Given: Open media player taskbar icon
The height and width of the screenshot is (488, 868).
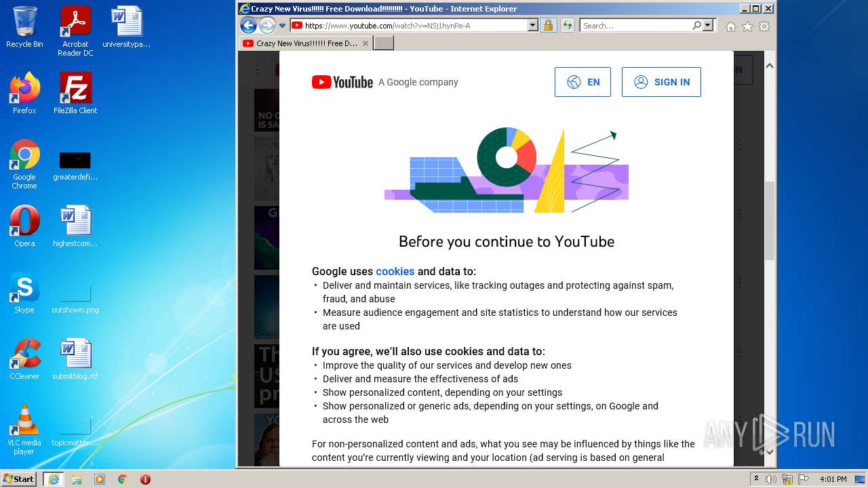Looking at the screenshot, I should [x=100, y=479].
